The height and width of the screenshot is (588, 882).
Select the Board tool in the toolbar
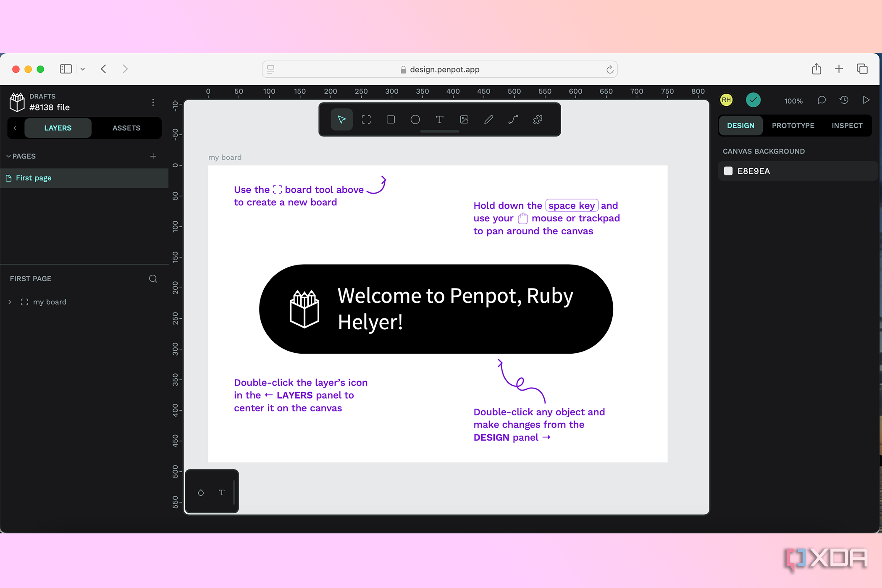(x=366, y=120)
